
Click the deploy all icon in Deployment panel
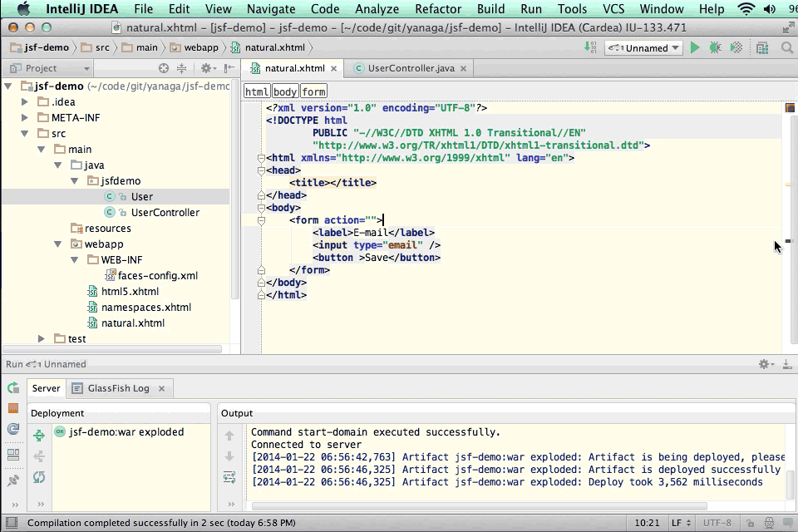coord(38,436)
